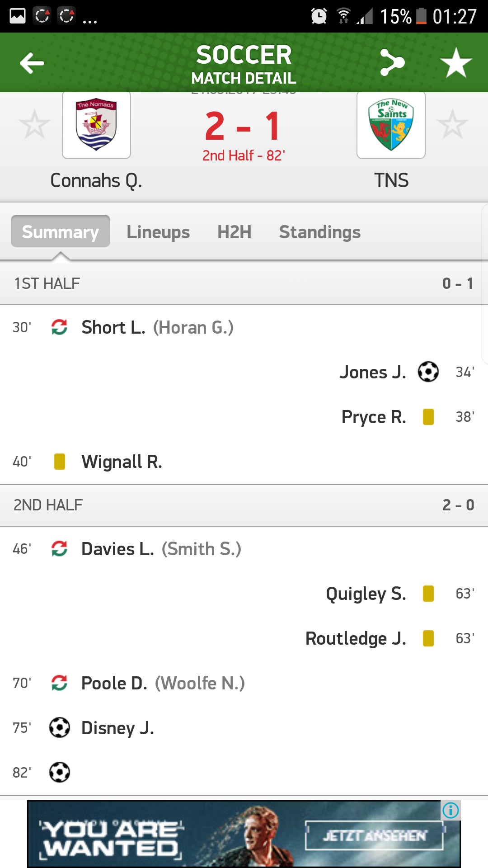Open the H2H tab
The height and width of the screenshot is (868, 488).
[234, 232]
